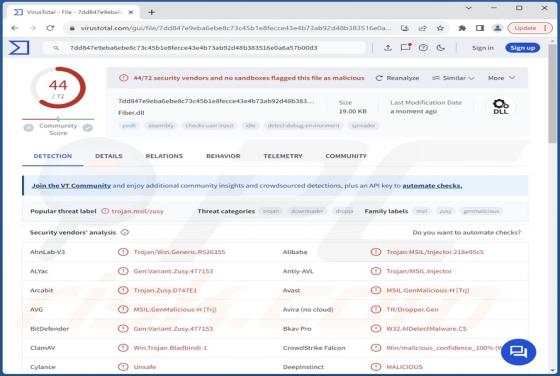Click the browser back arrow
560x376 pixels.
coord(15,28)
